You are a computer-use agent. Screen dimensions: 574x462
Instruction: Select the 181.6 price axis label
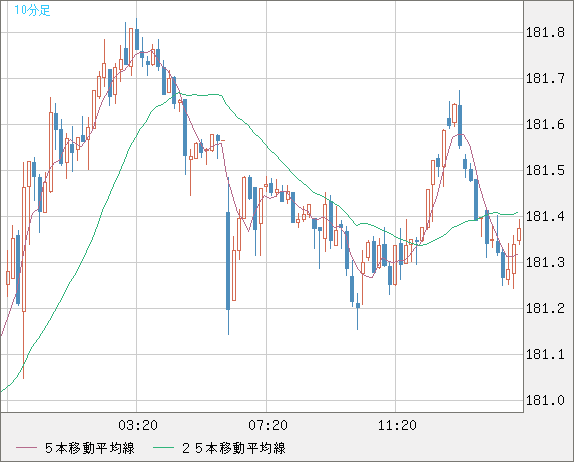point(545,124)
